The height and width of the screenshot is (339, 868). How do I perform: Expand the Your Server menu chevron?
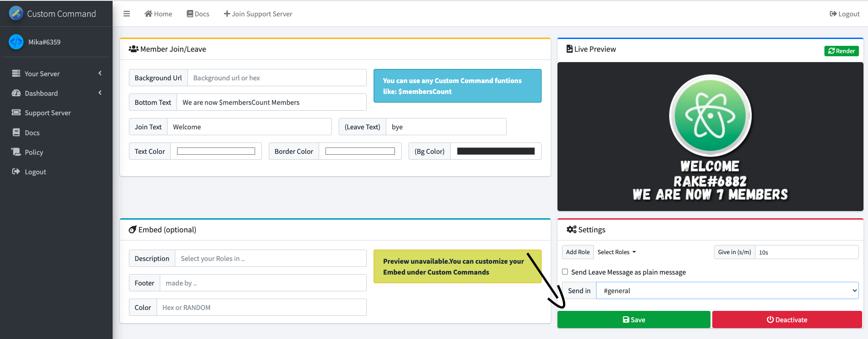pyautogui.click(x=100, y=73)
